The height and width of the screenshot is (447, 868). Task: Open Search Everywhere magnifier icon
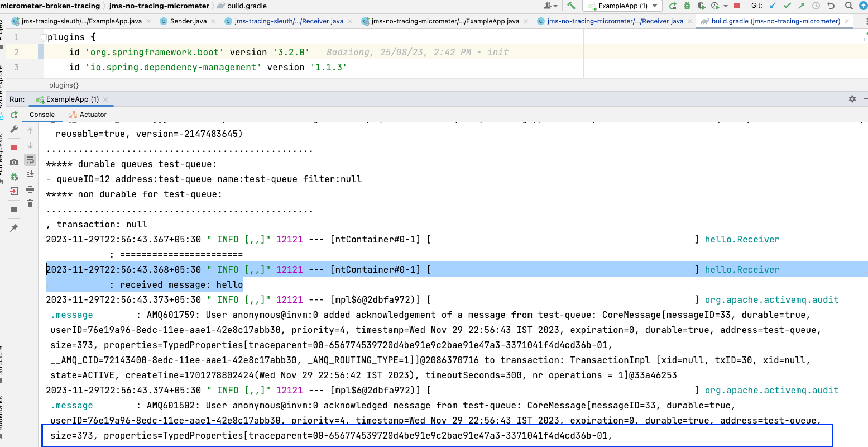point(849,6)
